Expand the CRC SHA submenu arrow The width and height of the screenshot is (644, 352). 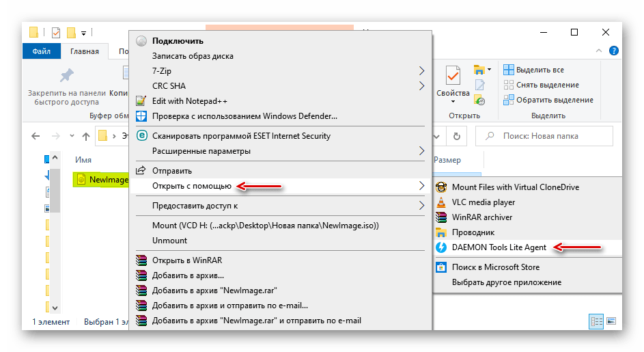point(421,86)
